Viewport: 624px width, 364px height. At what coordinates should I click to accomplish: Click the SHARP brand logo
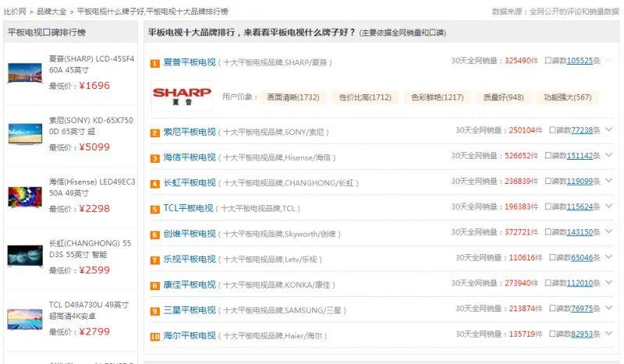tap(182, 97)
